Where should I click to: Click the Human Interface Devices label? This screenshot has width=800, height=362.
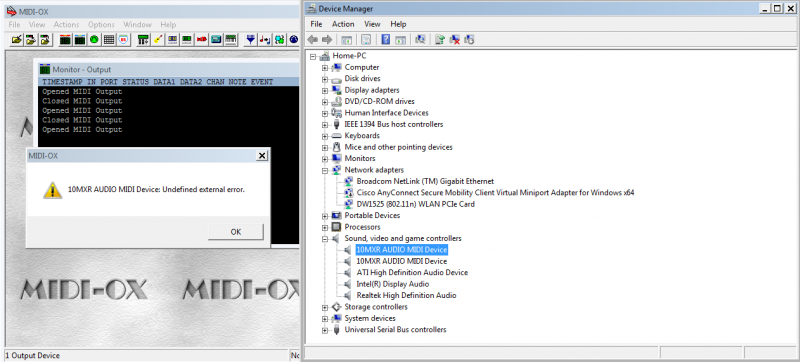(x=386, y=113)
